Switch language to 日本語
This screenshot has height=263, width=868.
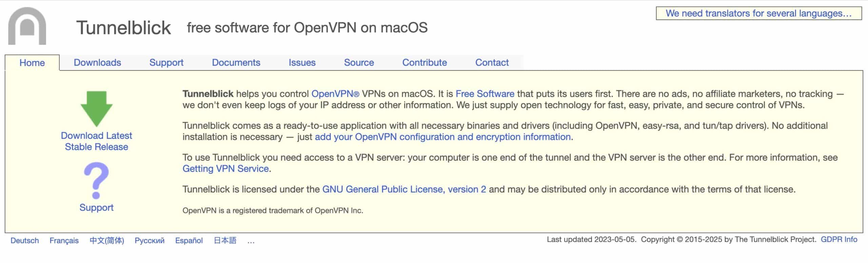tap(225, 241)
